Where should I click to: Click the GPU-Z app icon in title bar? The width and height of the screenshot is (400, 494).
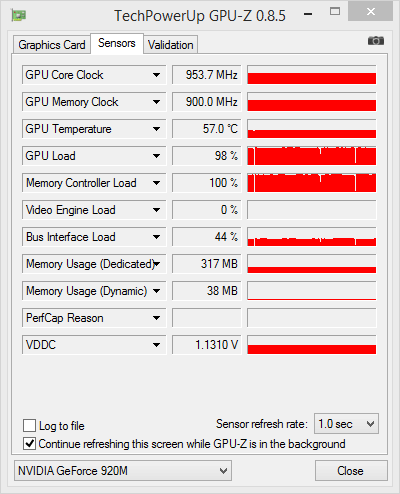click(19, 15)
